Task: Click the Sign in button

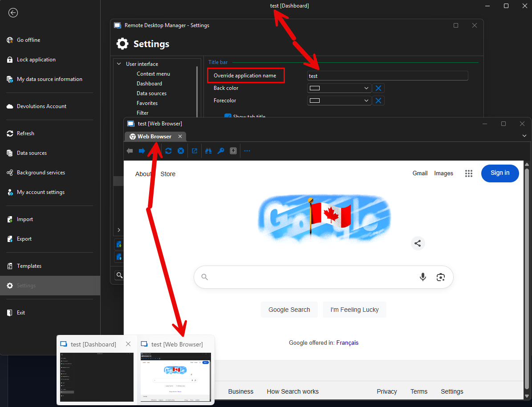Action: (x=500, y=173)
